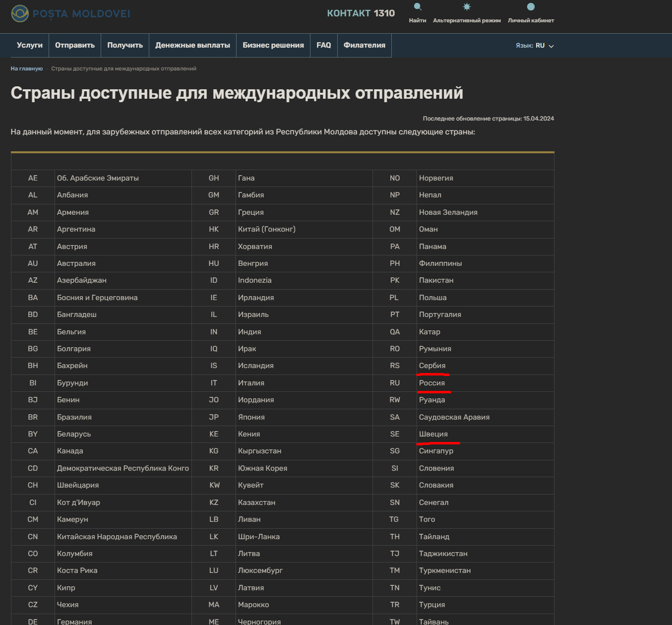Select the Таджикистан cell
This screenshot has width=672, height=625.
coord(486,554)
